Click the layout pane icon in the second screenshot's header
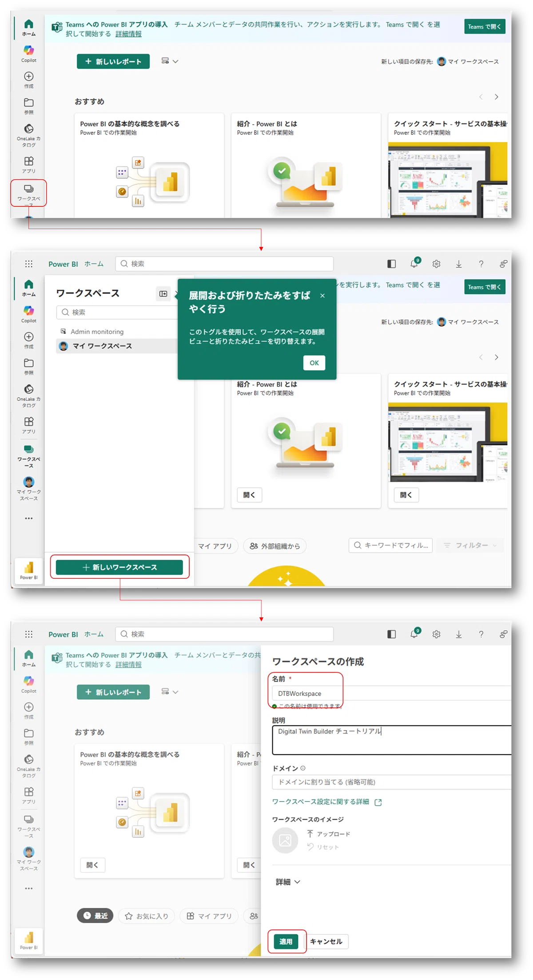The height and width of the screenshot is (980, 533). [x=391, y=264]
